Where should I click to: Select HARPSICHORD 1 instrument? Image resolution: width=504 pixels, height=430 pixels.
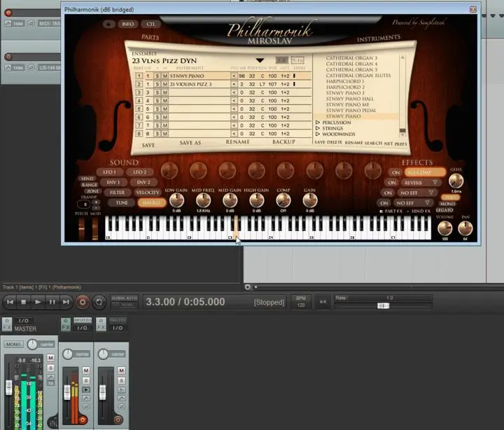(x=345, y=81)
